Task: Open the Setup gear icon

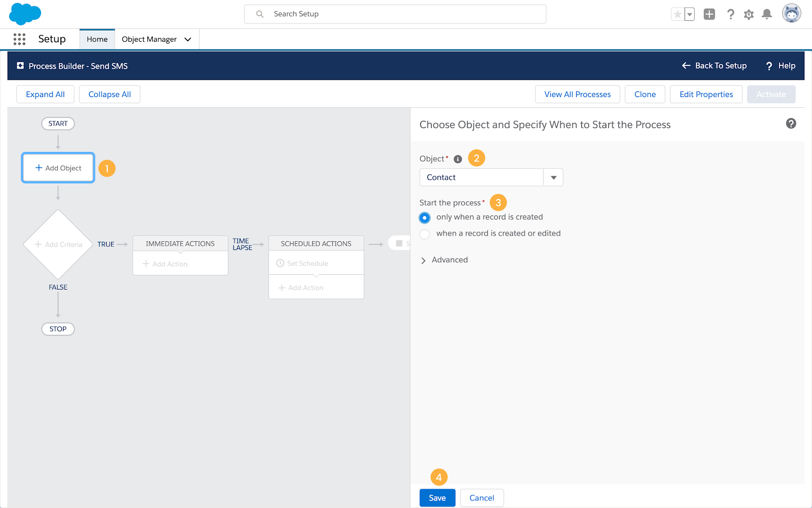Action: coord(749,14)
